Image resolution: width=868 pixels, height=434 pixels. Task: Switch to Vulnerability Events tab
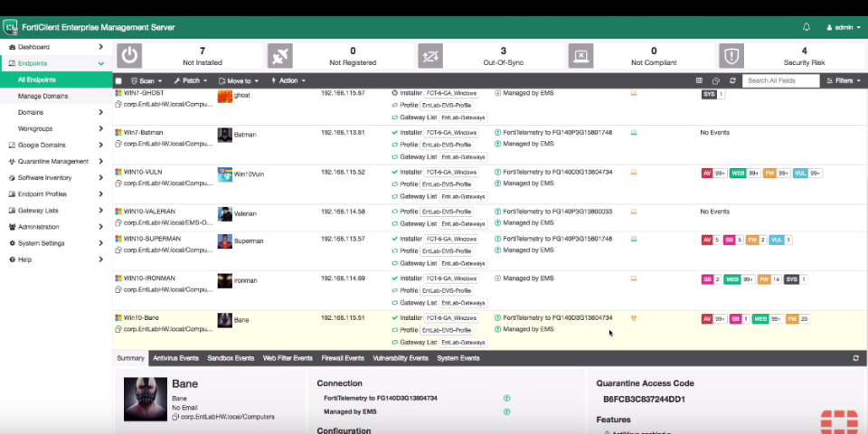pos(401,358)
